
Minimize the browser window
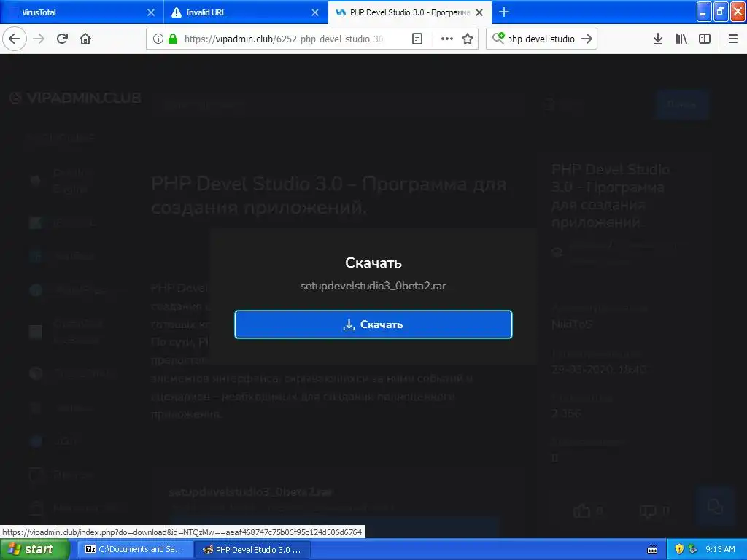tap(704, 12)
